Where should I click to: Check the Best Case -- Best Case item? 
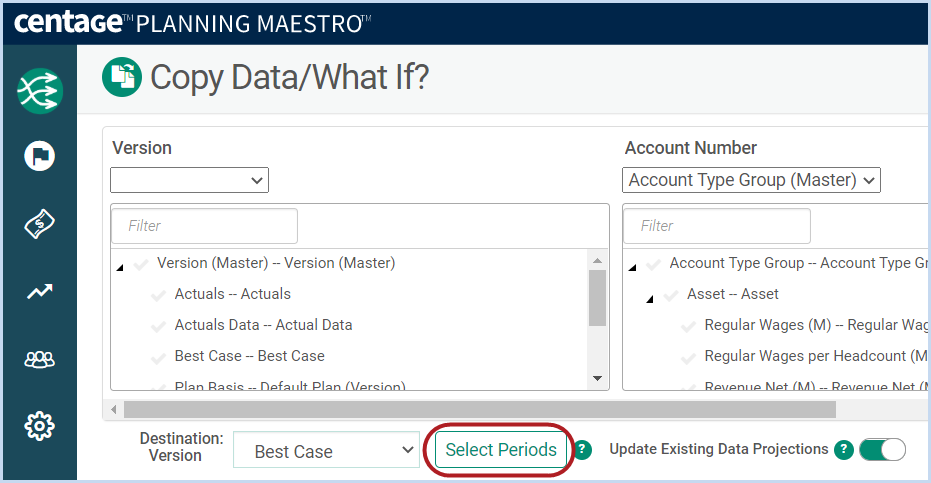tap(159, 356)
